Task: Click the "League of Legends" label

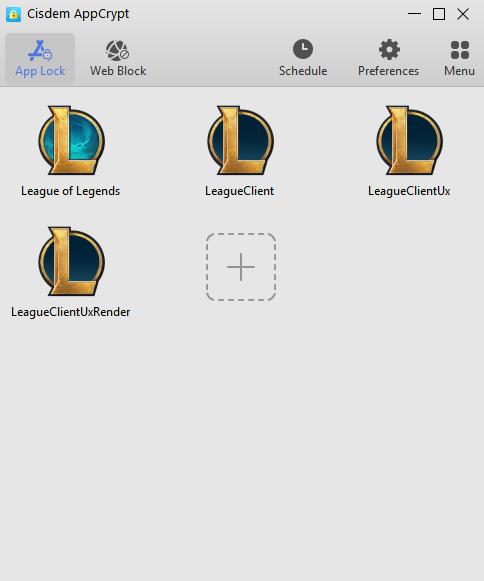Action: (70, 191)
